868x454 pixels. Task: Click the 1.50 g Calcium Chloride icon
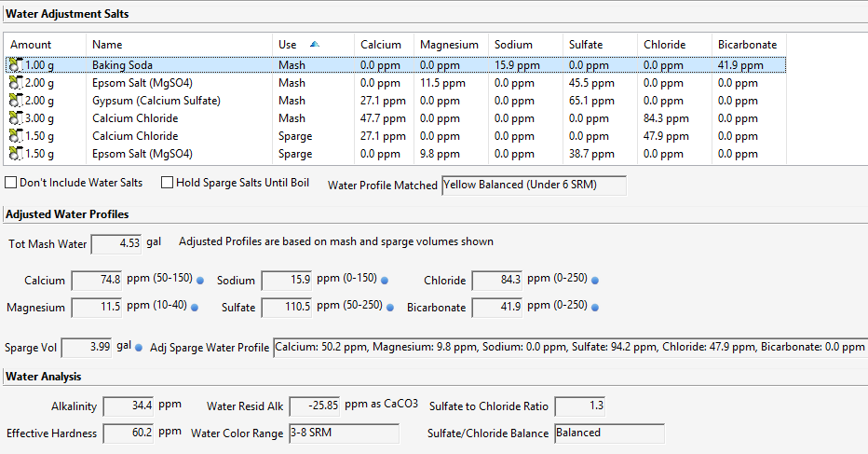coord(16,136)
